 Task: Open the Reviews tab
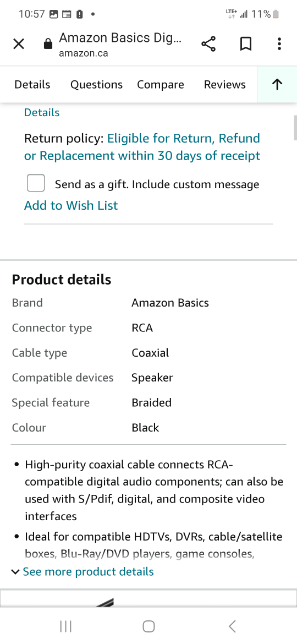point(225,85)
